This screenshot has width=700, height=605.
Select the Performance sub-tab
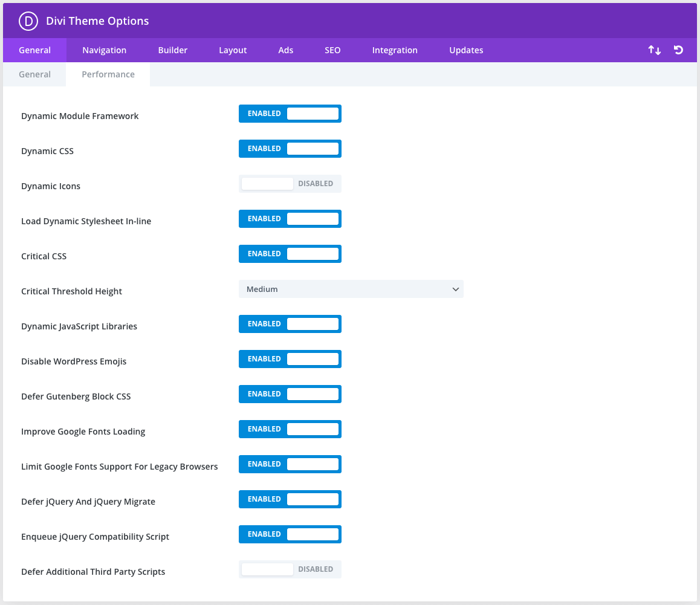pos(108,74)
